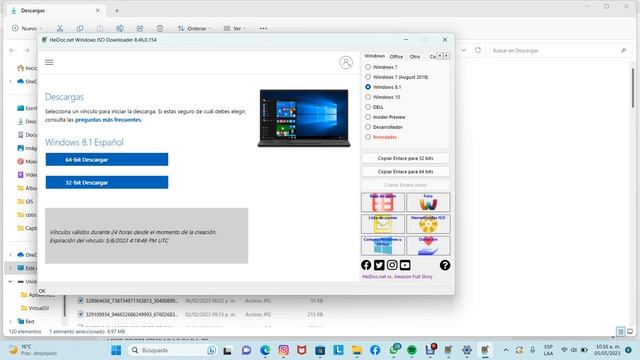Click the Cut scissors icon in Explorer toolbar
The image size is (640, 360).
(60, 28)
